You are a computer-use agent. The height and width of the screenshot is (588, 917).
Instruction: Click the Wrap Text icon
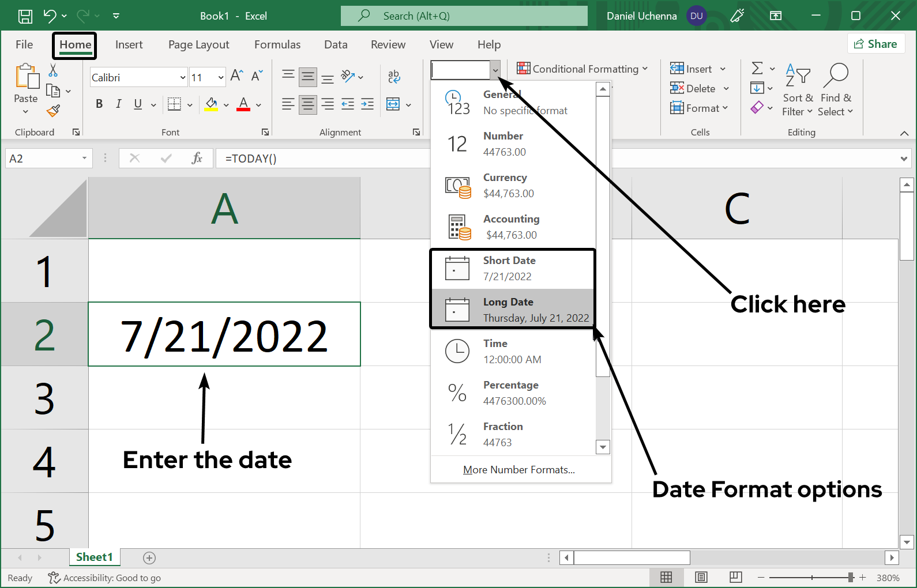[x=394, y=76]
